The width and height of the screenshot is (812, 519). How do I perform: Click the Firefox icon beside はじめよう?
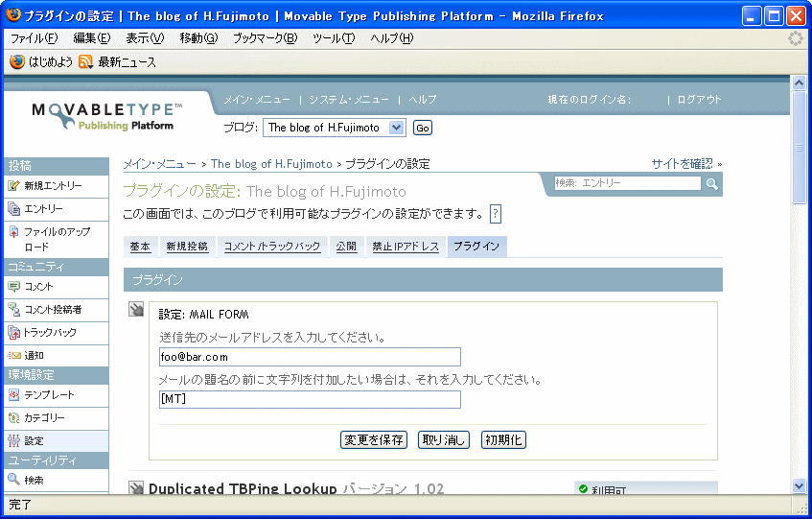click(17, 61)
